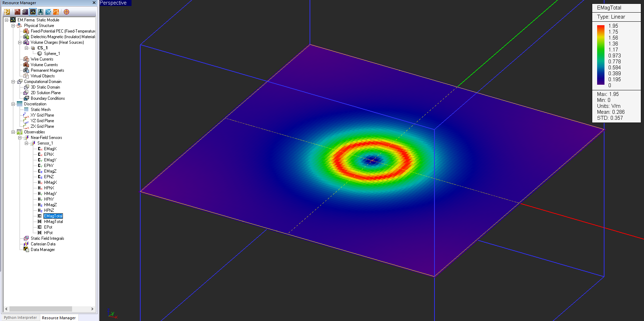This screenshot has height=321, width=644.
Task: Select the 2D Solution Plane item
Action: [46, 93]
